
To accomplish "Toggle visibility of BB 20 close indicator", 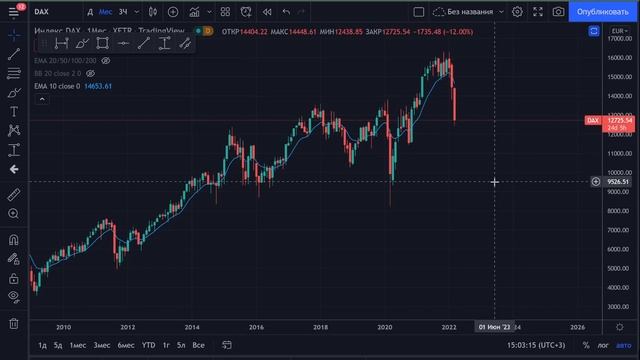I will (91, 73).
